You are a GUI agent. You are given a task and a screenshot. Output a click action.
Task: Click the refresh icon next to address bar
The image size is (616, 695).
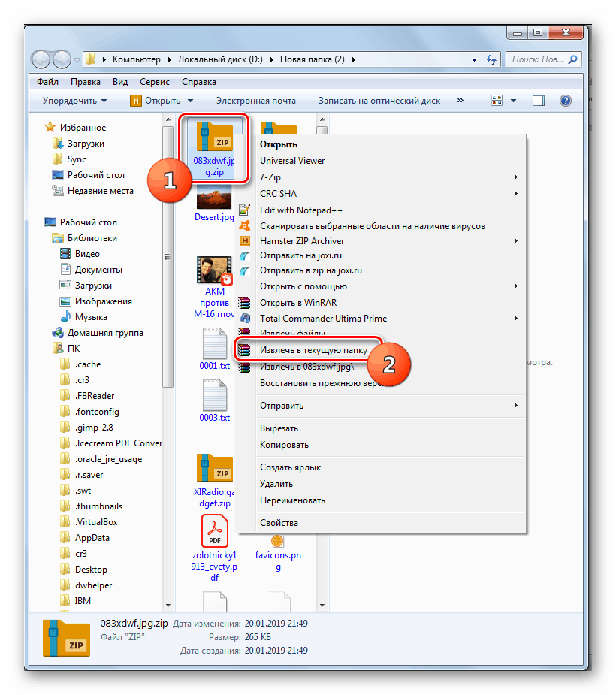click(x=491, y=59)
